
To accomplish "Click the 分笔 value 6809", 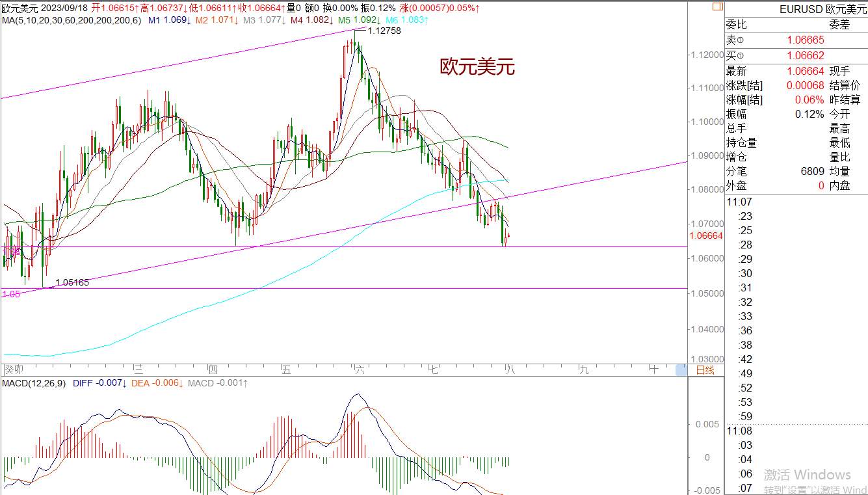I will (813, 172).
